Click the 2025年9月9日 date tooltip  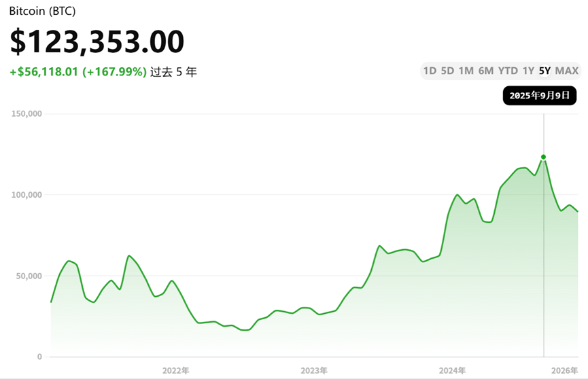coord(540,96)
